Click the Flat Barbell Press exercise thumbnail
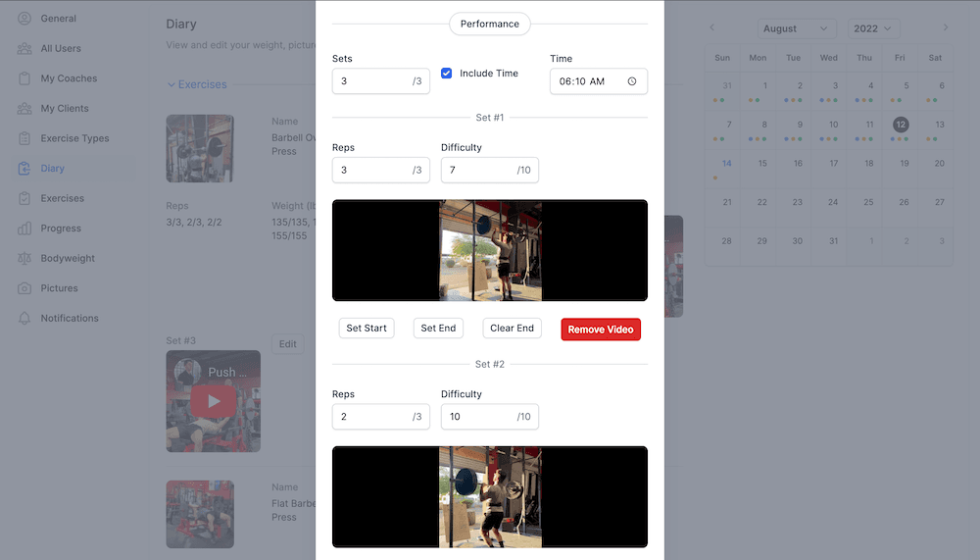This screenshot has width=980, height=560. [200, 514]
